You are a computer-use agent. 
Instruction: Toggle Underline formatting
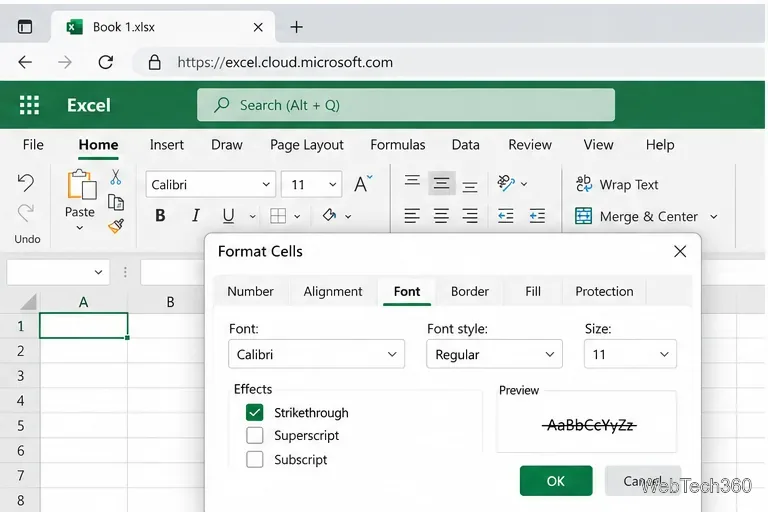[x=228, y=216]
